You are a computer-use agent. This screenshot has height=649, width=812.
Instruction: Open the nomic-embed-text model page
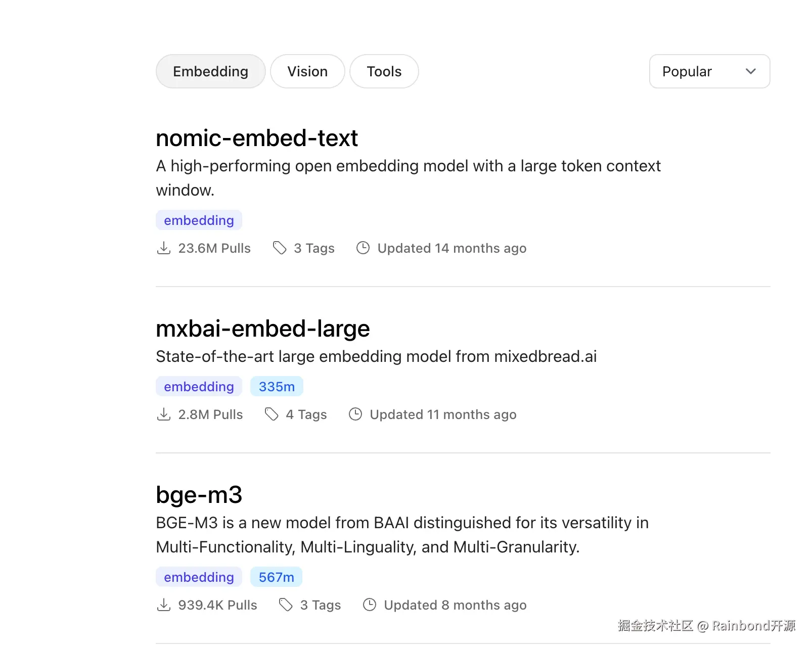coord(257,138)
